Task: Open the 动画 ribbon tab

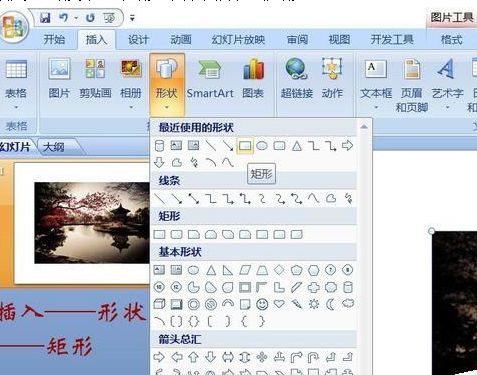Action: tap(181, 40)
